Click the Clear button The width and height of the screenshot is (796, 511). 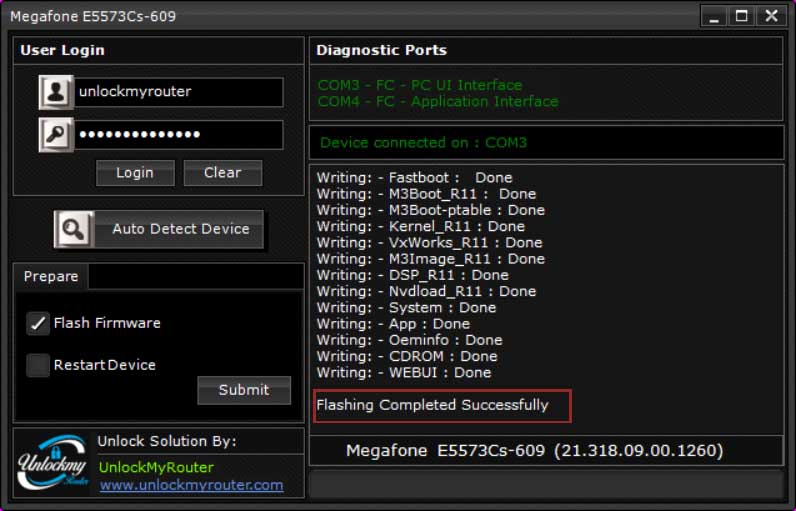(x=223, y=173)
